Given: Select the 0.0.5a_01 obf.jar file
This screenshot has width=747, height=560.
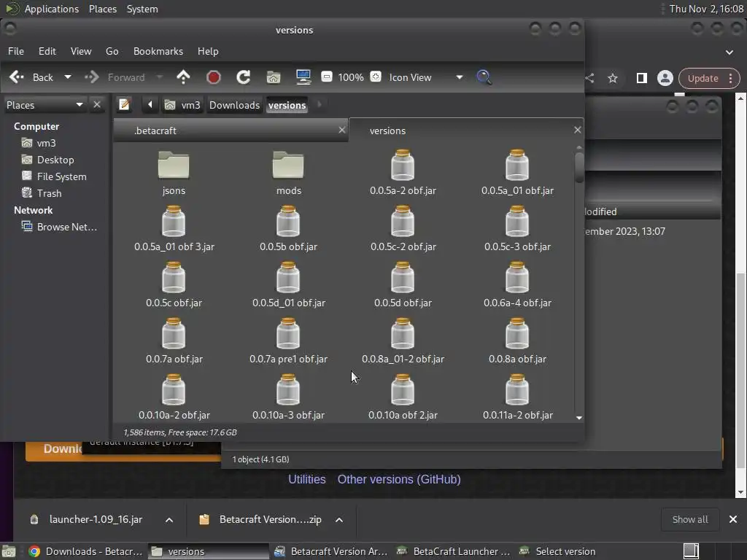Looking at the screenshot, I should pos(517,172).
